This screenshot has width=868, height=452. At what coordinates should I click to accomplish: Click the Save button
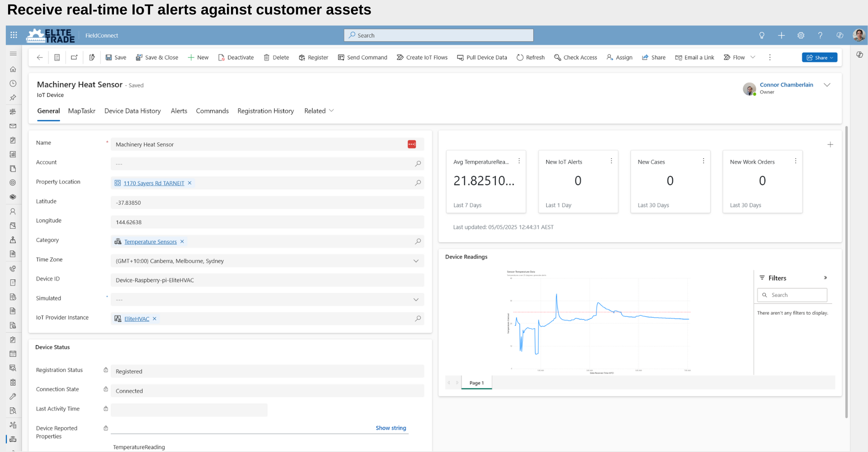tap(116, 57)
